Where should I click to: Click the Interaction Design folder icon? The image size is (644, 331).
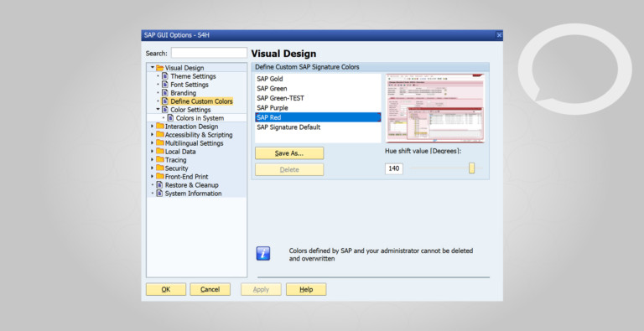(160, 126)
